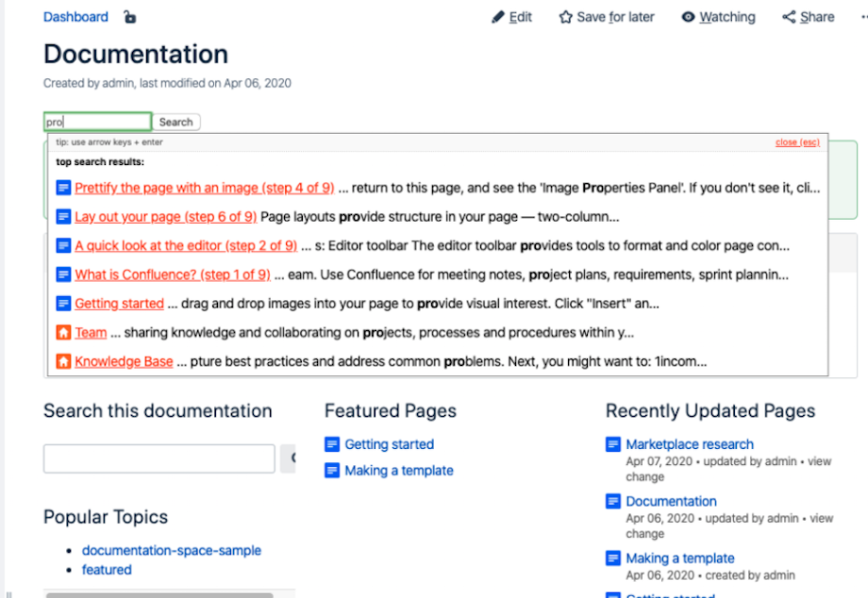
Task: Click the Edit pencil icon
Action: point(498,17)
